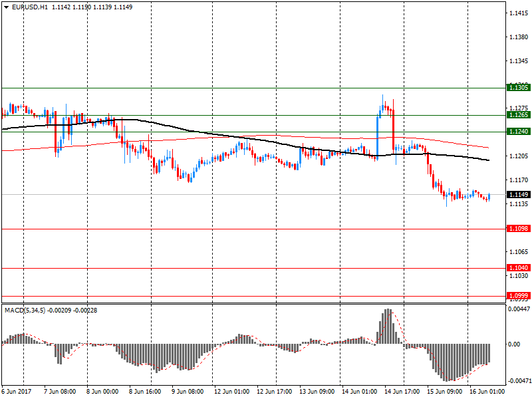Click the 6 Jun 2017 time axis label
The image size is (532, 399).
pos(16,392)
